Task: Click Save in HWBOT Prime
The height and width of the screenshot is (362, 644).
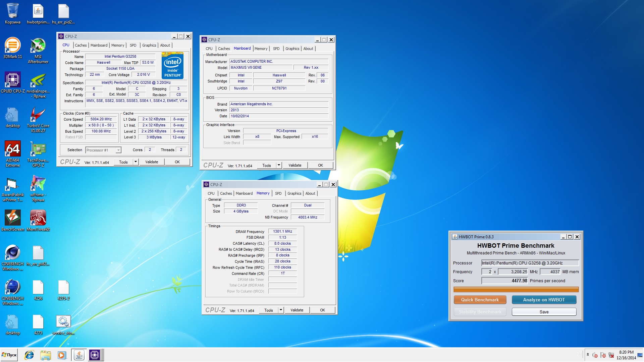Action: 544,312
